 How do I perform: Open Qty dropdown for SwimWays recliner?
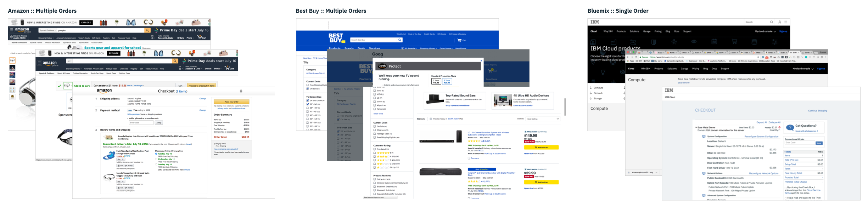click(121, 159)
